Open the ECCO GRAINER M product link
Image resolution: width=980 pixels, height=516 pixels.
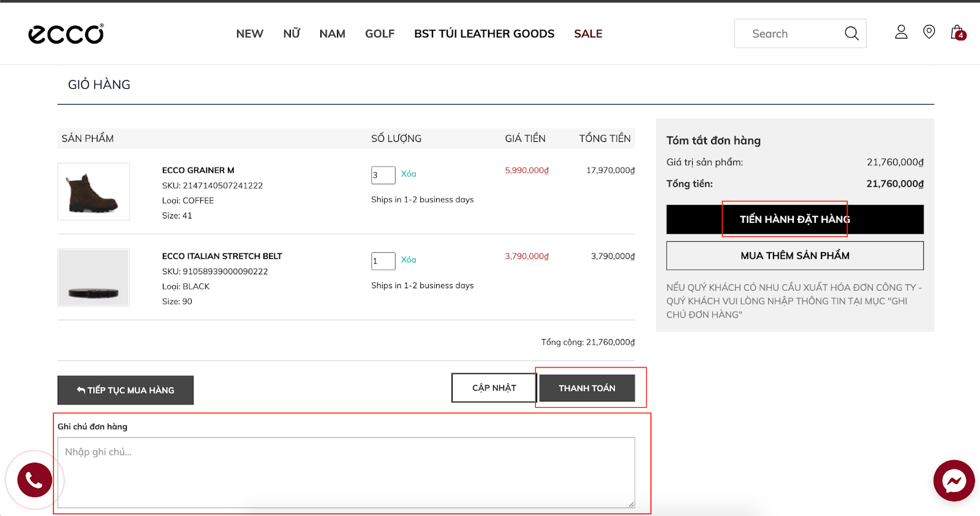[x=198, y=170]
